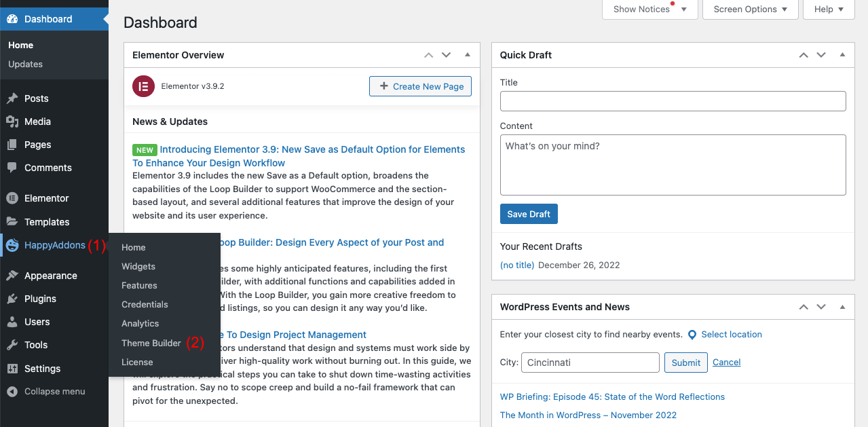
Task: Click the Media library icon
Action: 12,122
